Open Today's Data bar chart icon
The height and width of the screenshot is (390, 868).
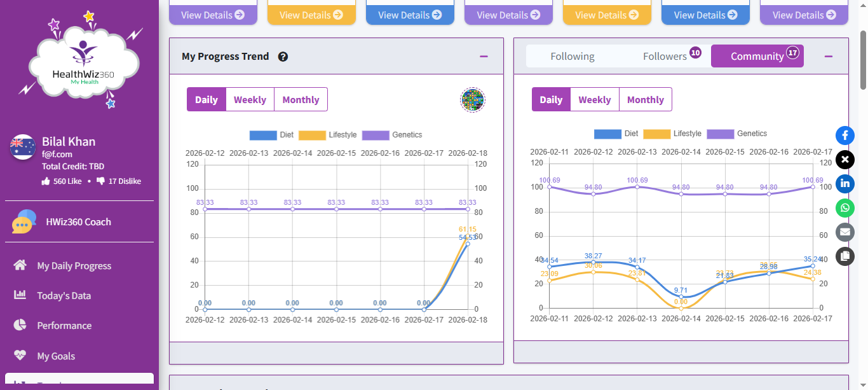coord(20,295)
